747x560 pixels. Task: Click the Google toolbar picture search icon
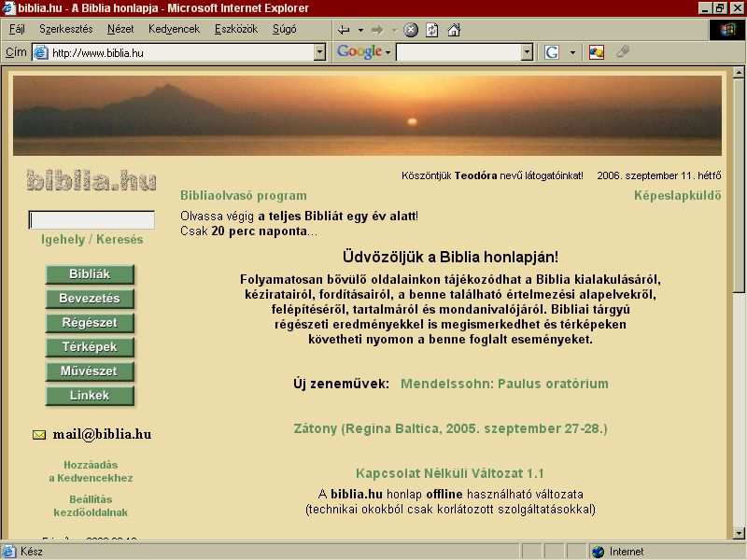click(597, 52)
